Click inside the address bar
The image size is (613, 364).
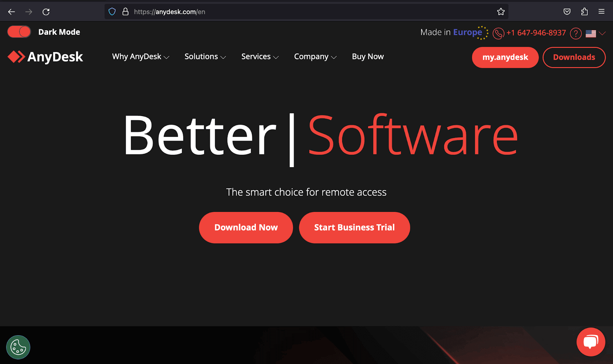click(268, 11)
